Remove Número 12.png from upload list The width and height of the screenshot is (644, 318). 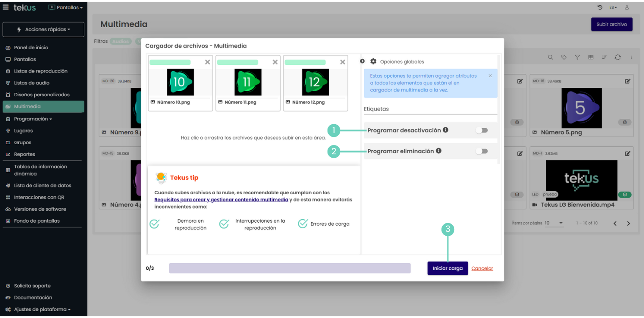point(342,62)
